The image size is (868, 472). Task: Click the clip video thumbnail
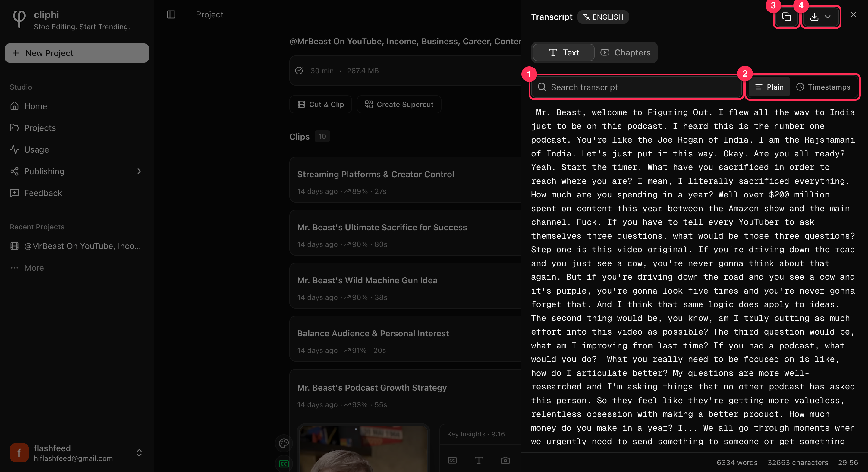click(x=363, y=449)
